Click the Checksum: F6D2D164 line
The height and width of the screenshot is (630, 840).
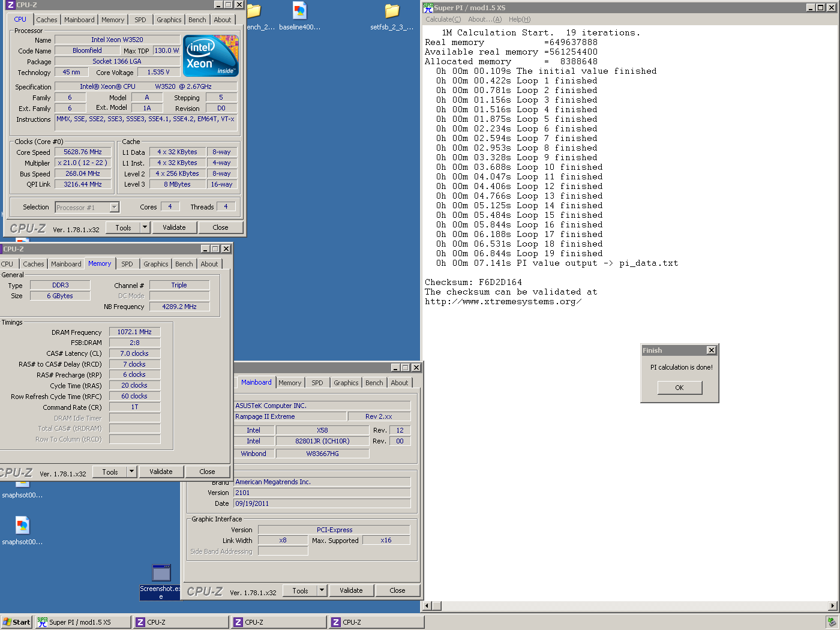(x=473, y=282)
